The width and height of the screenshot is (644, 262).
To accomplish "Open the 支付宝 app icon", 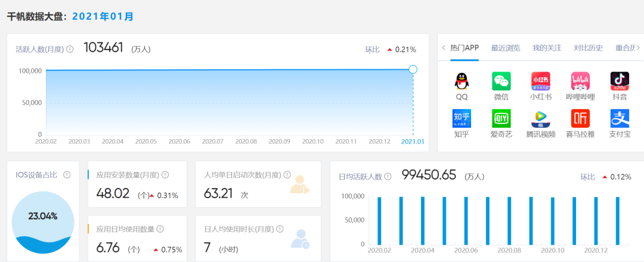I will coord(620,119).
